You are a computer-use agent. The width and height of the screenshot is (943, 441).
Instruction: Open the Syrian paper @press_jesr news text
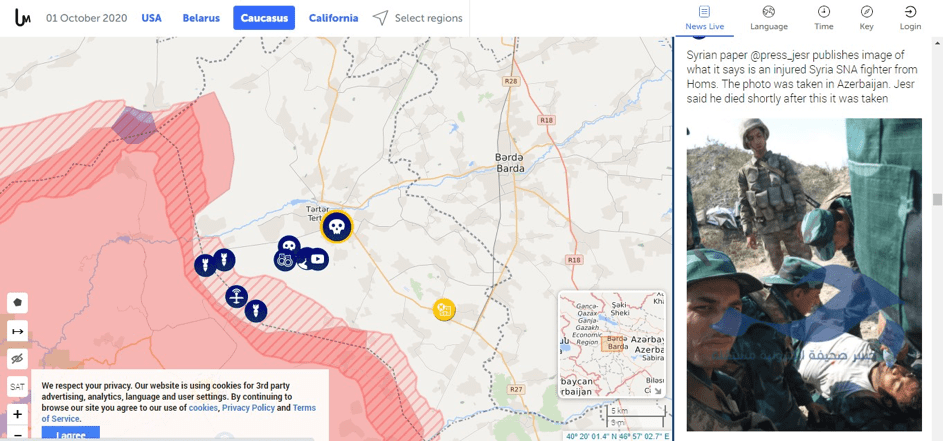click(802, 76)
